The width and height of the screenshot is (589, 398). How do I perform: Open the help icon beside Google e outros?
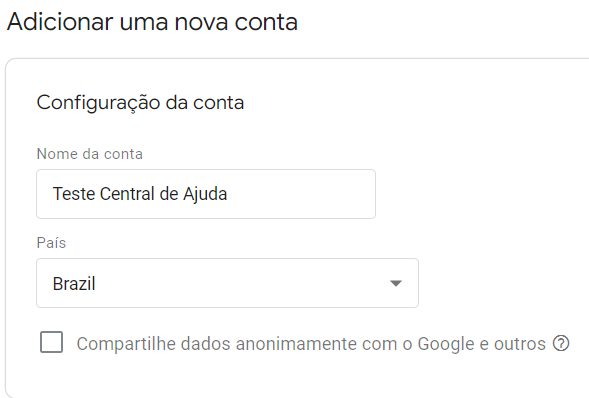tap(561, 343)
